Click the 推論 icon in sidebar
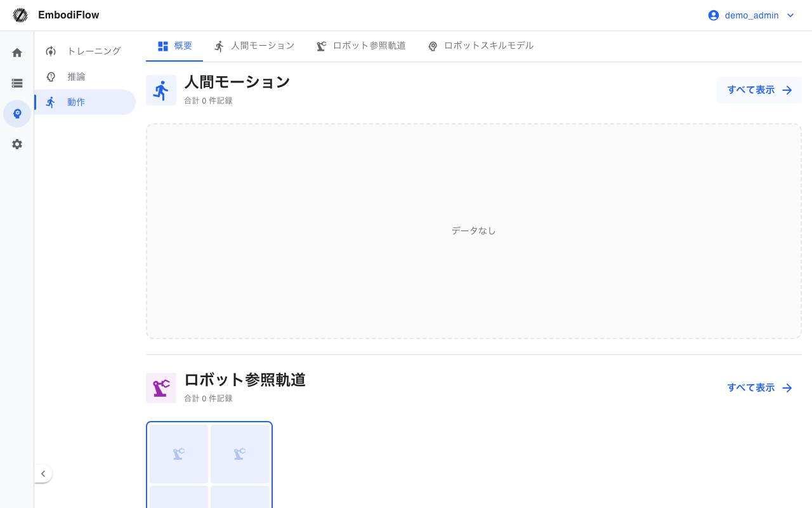This screenshot has width=812, height=508. [51, 77]
